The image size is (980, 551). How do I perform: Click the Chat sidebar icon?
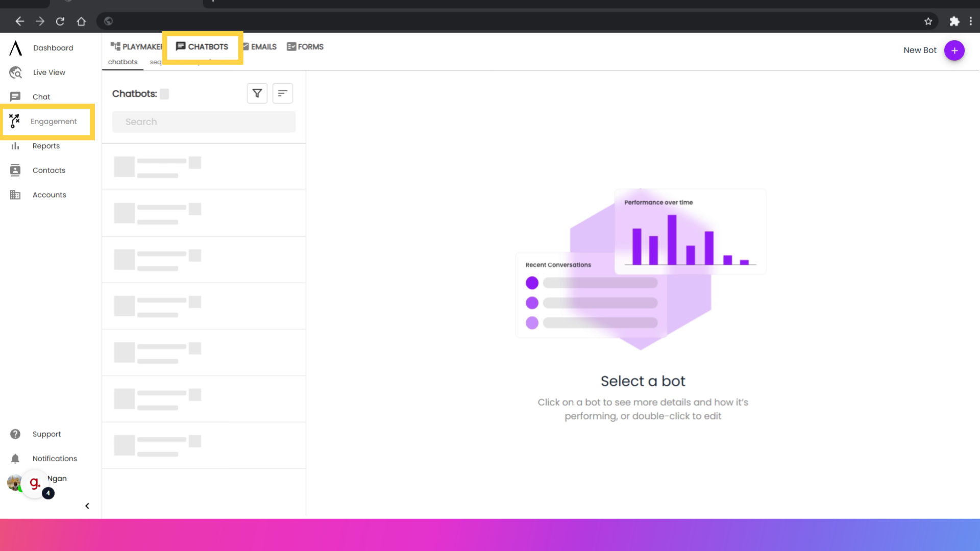pos(15,96)
